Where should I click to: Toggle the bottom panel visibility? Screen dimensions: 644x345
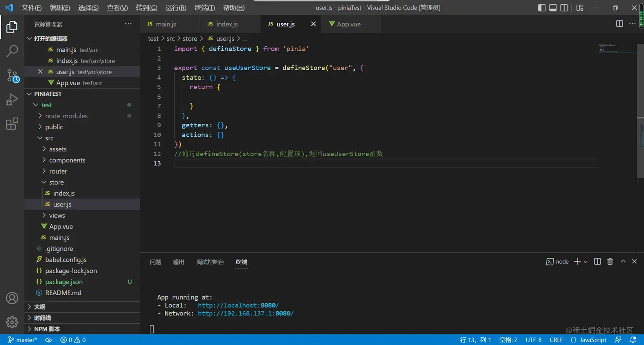pyautogui.click(x=553, y=8)
